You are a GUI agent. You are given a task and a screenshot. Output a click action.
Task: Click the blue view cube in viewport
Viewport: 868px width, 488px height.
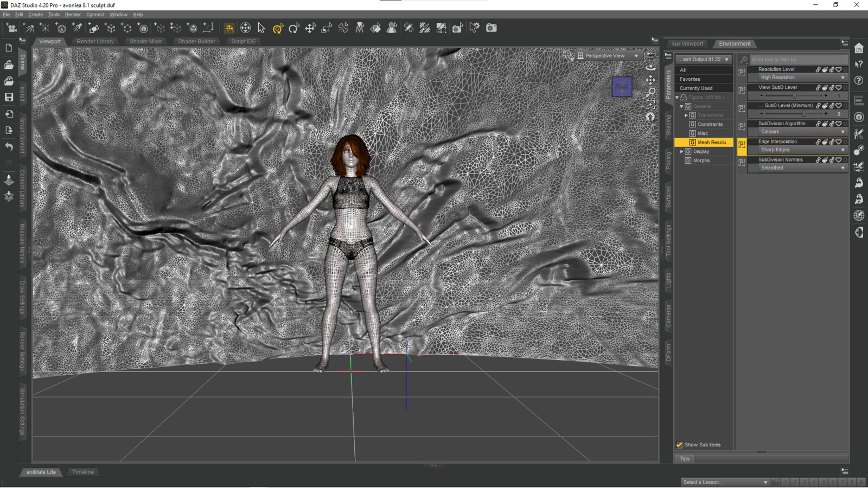622,87
